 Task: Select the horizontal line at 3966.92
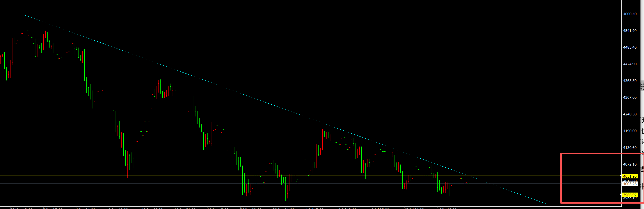coord(310,194)
